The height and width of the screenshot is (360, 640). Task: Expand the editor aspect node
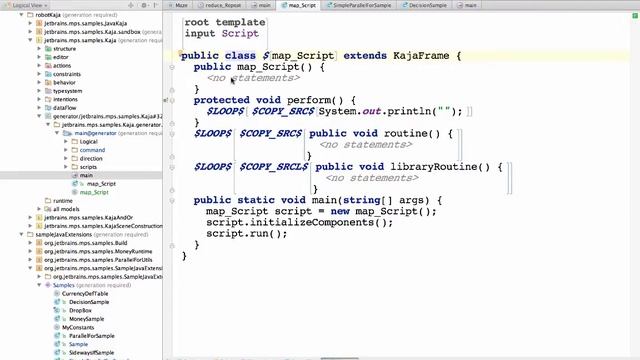click(39, 57)
